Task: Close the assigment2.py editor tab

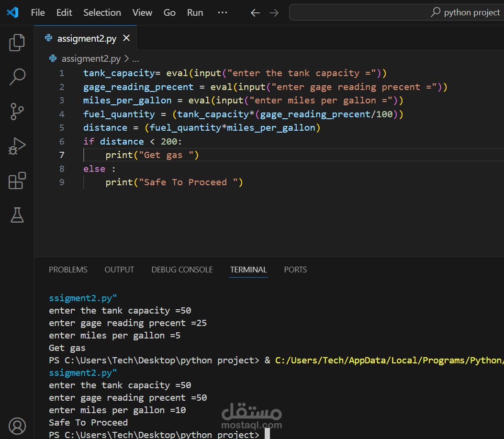Action: (126, 38)
